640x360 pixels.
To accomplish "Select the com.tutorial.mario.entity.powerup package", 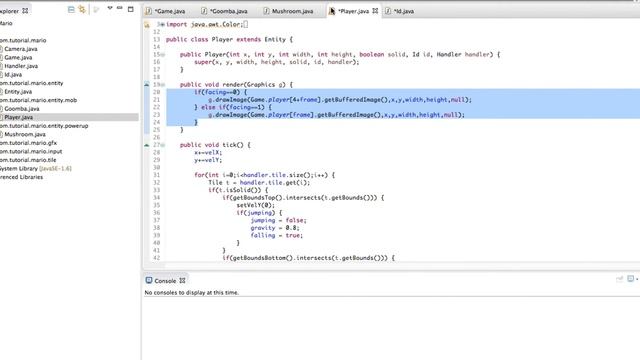I will coord(44,126).
